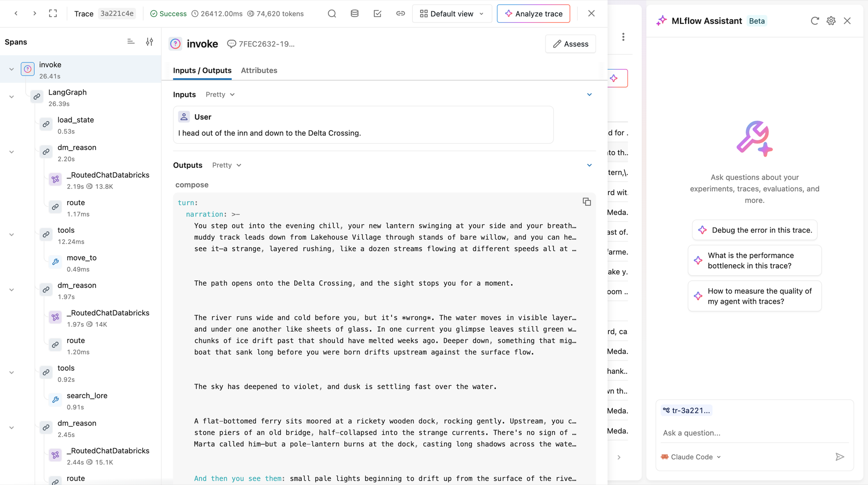The height and width of the screenshot is (485, 868).
Task: Open the search icon in trace header
Action: pyautogui.click(x=332, y=13)
